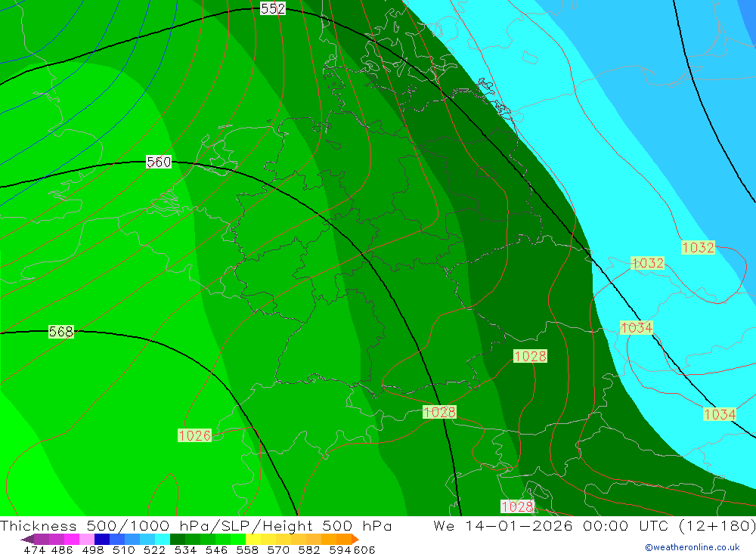
Task: Click the 568 height contour label
Action: (61, 332)
